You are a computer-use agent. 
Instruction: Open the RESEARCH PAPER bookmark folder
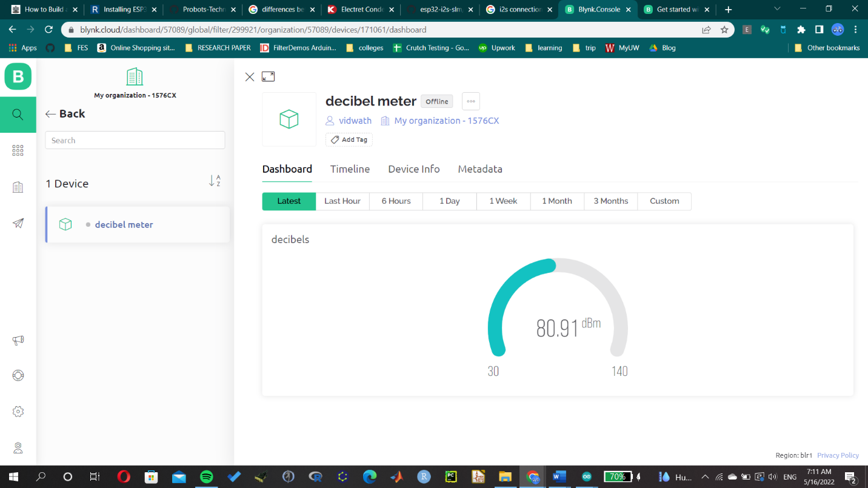(x=218, y=48)
